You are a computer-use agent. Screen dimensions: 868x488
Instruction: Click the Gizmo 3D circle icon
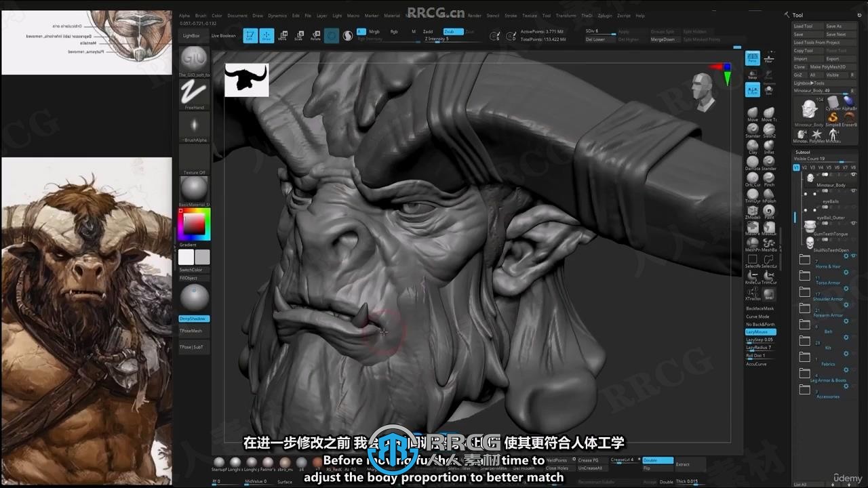tap(332, 36)
